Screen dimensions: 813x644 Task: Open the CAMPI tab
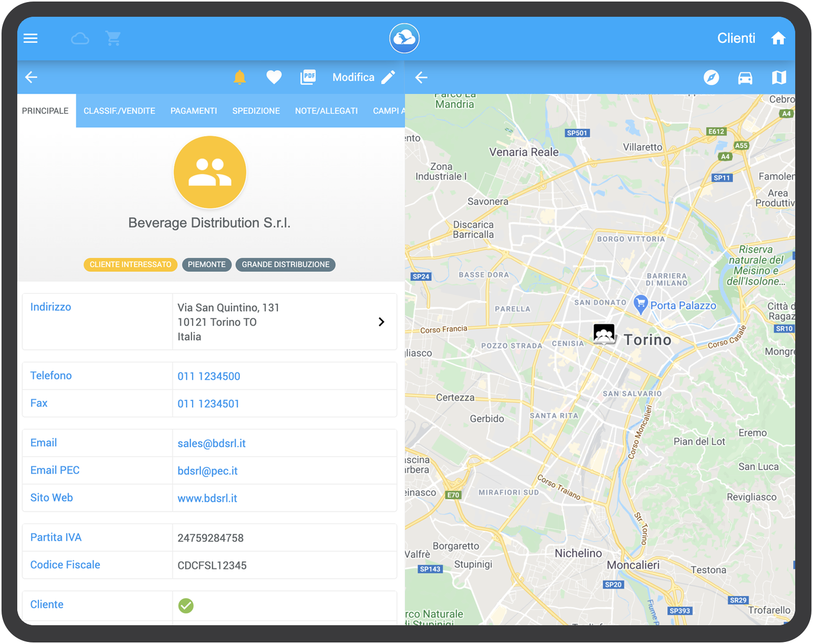coord(389,111)
